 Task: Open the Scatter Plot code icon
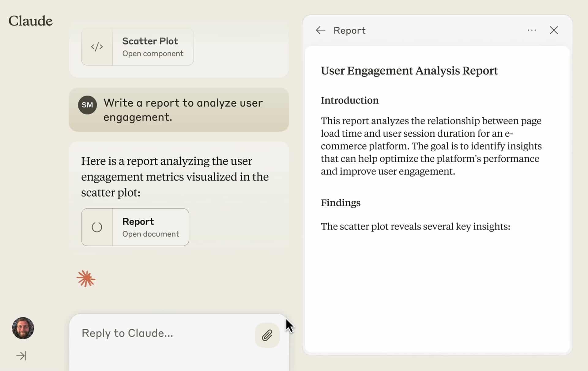coord(97,47)
